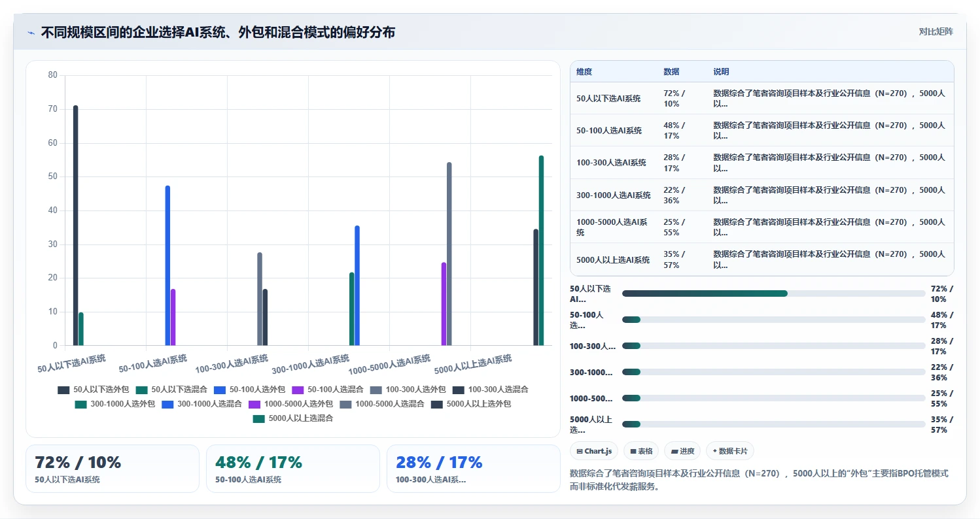Select the 数据卡片 chip

pyautogui.click(x=730, y=451)
